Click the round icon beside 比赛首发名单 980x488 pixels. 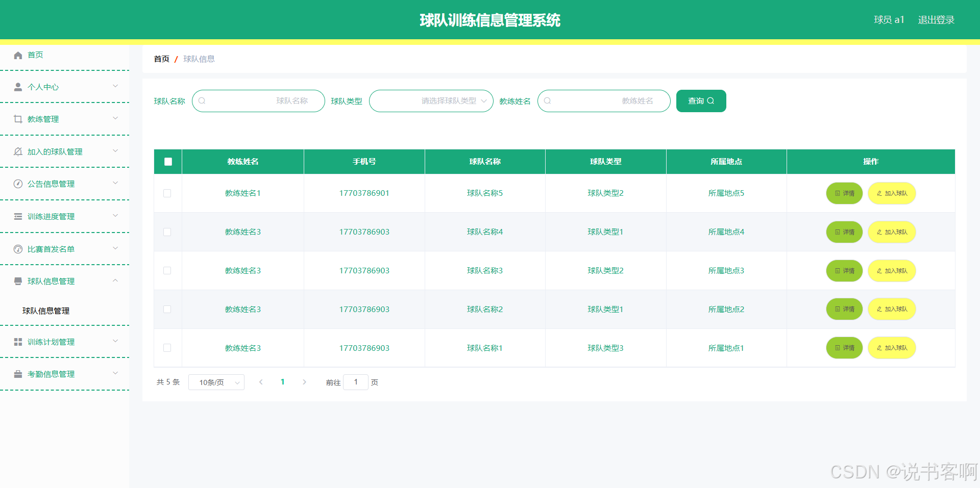18,249
